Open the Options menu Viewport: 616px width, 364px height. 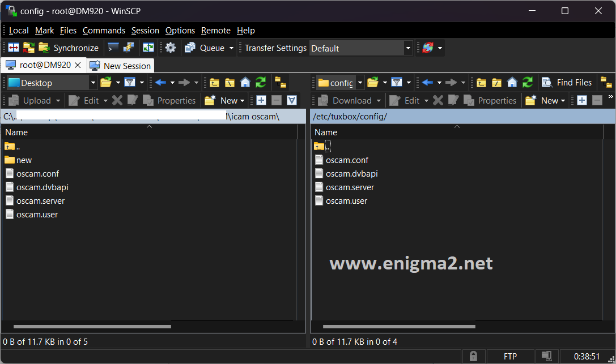[180, 31]
